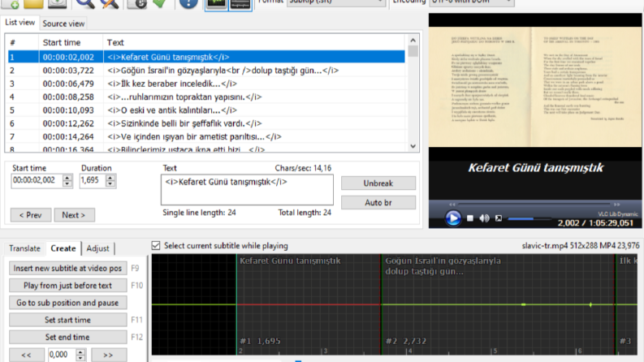Image resolution: width=644 pixels, height=362 pixels.
Task: Step video forward with >> button
Action: [x=109, y=355]
